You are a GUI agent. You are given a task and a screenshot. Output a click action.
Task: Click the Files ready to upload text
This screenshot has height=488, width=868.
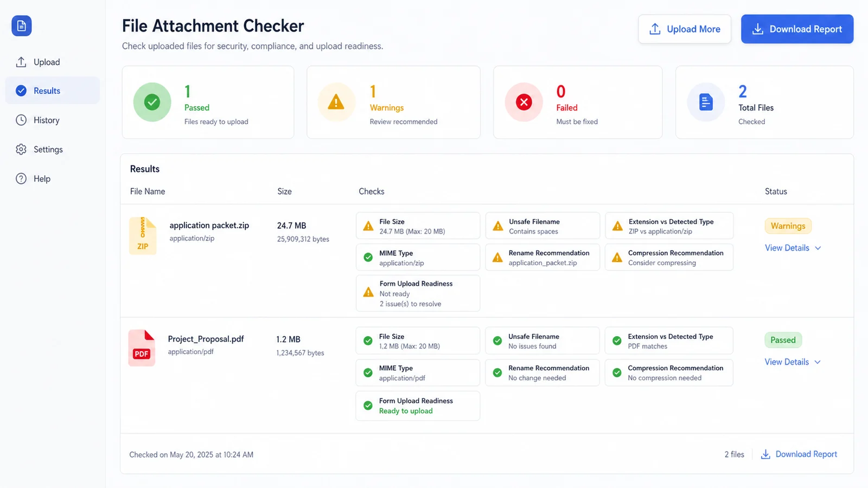click(216, 122)
